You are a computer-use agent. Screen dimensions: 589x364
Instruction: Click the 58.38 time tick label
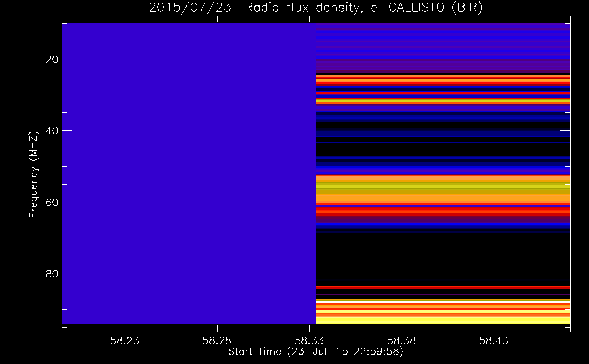click(x=401, y=341)
